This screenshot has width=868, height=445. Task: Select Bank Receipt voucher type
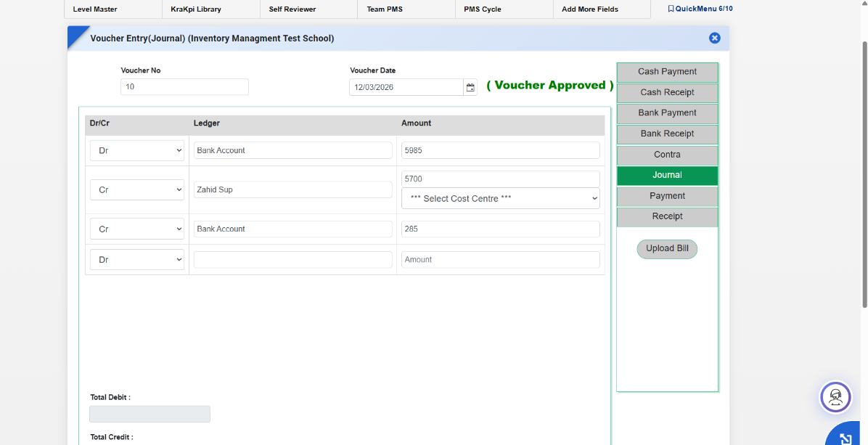(x=667, y=134)
